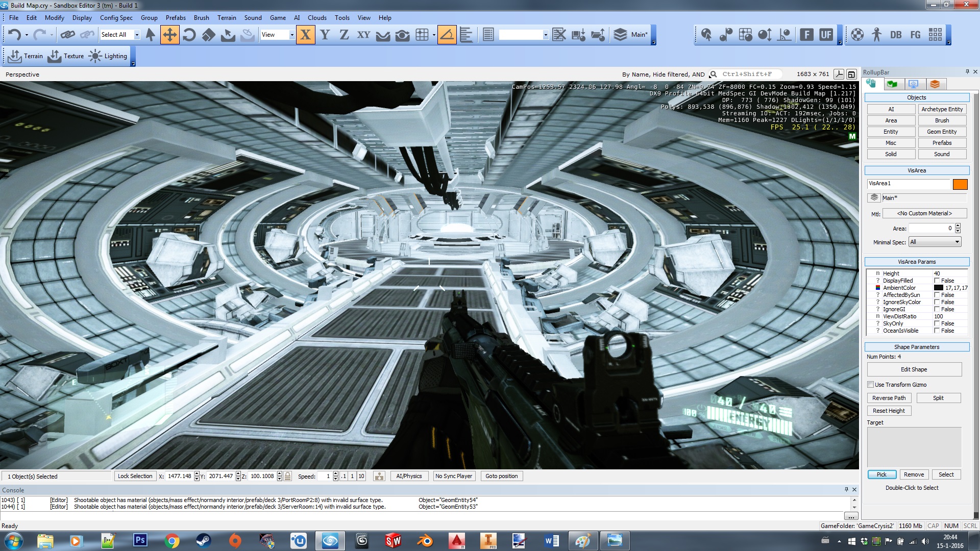Toggle IgnoreSkyColor checkbox
The image size is (980, 551).
tap(937, 302)
